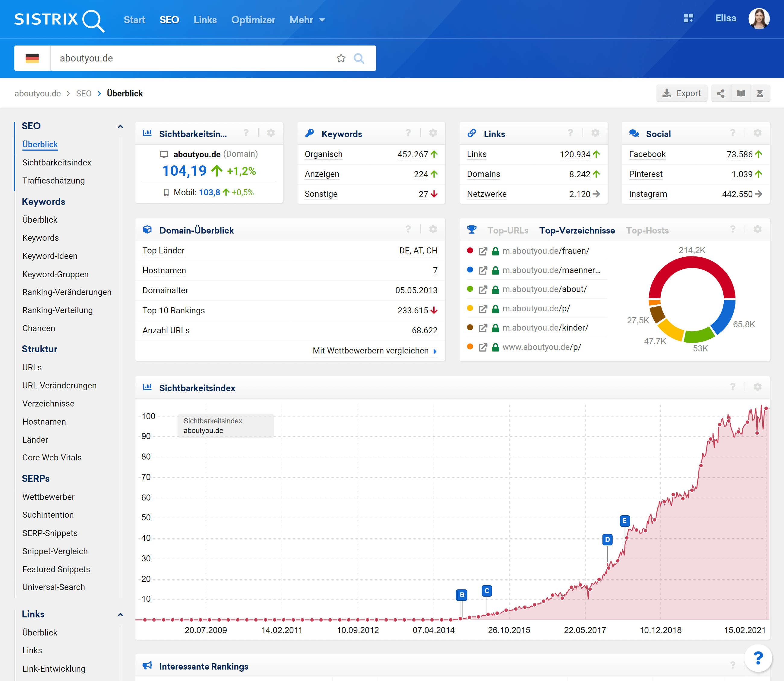Open Keywords box settings gear
This screenshot has height=681, width=784.
tap(433, 133)
